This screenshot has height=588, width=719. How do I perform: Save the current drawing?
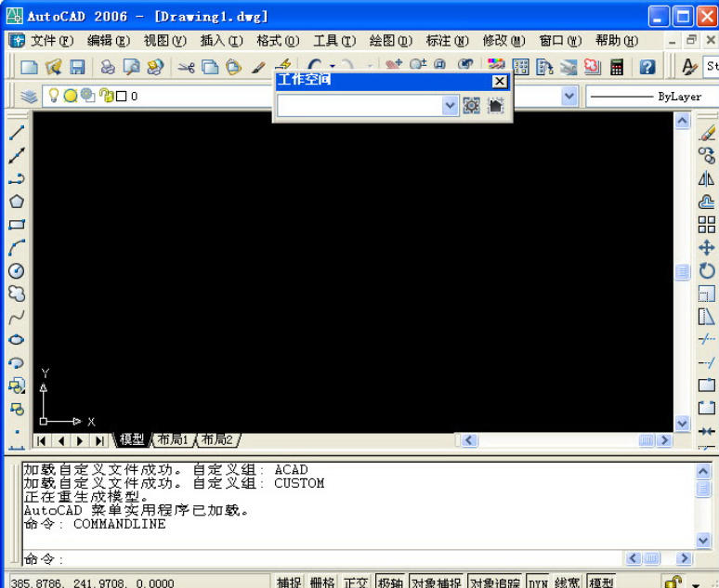point(77,67)
